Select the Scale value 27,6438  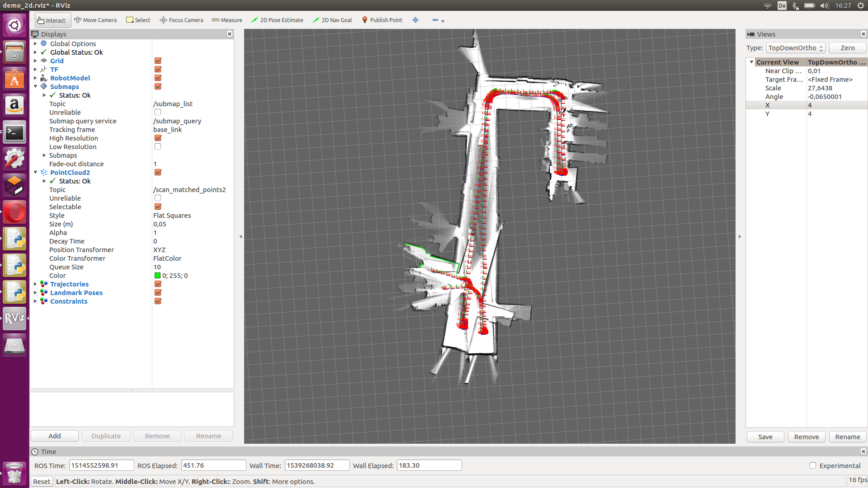(x=820, y=88)
